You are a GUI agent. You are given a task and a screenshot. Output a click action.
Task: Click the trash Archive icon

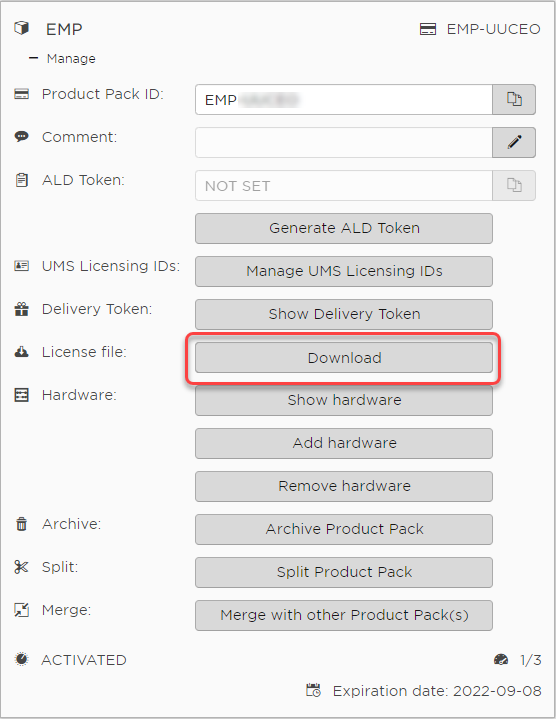point(22,524)
